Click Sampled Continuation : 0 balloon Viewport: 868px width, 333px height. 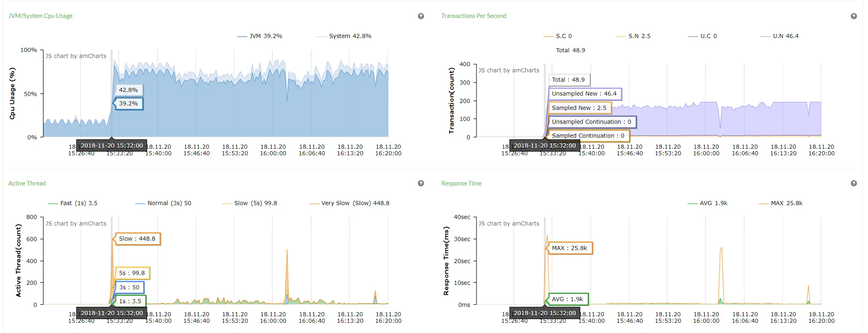point(588,136)
